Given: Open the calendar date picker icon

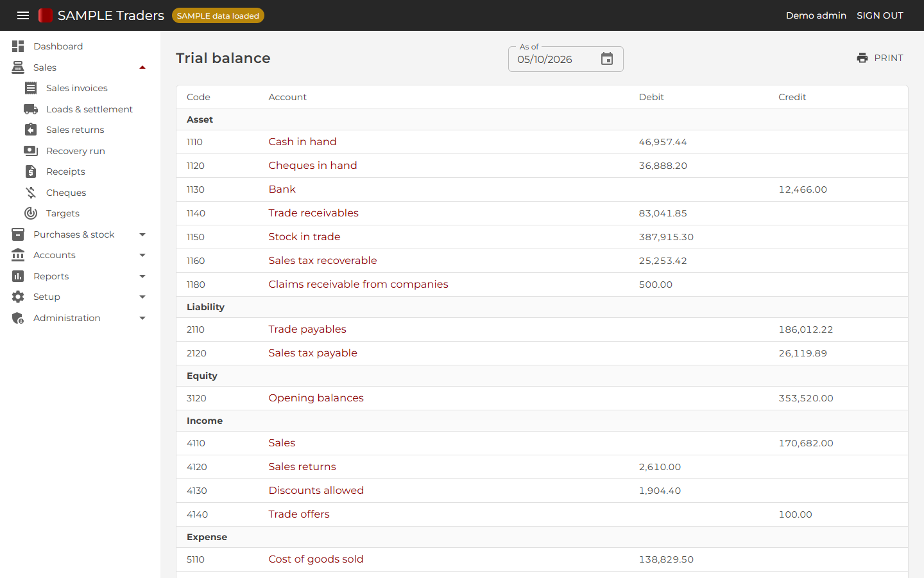Looking at the screenshot, I should [x=607, y=59].
